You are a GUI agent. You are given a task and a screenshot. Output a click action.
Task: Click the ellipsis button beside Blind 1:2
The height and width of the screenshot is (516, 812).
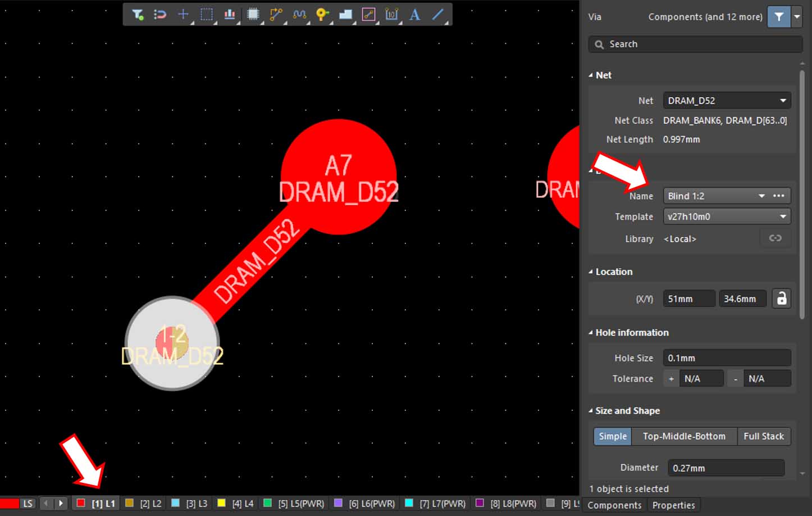coord(778,196)
